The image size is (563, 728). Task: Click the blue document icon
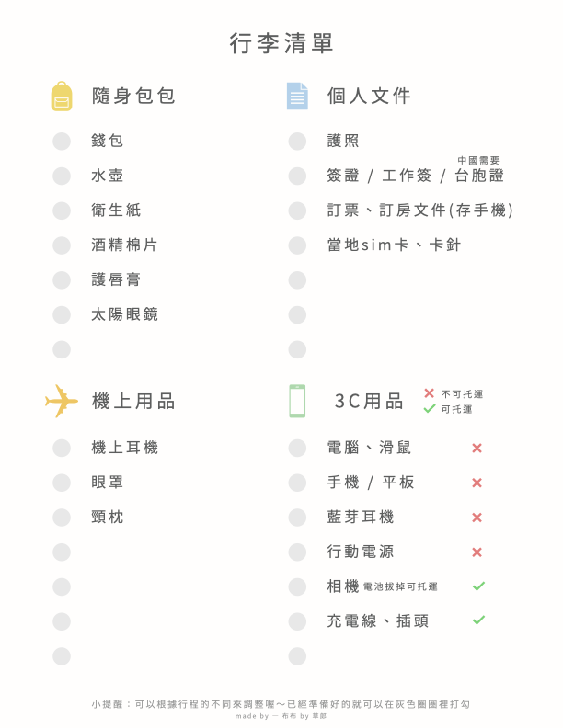pos(297,96)
